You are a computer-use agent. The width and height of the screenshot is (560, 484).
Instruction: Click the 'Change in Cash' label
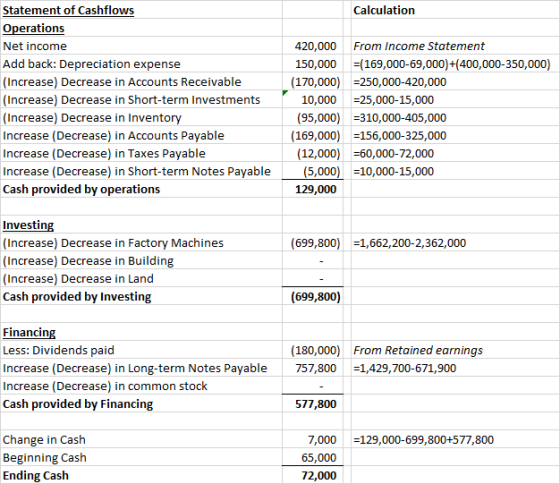tap(44, 440)
